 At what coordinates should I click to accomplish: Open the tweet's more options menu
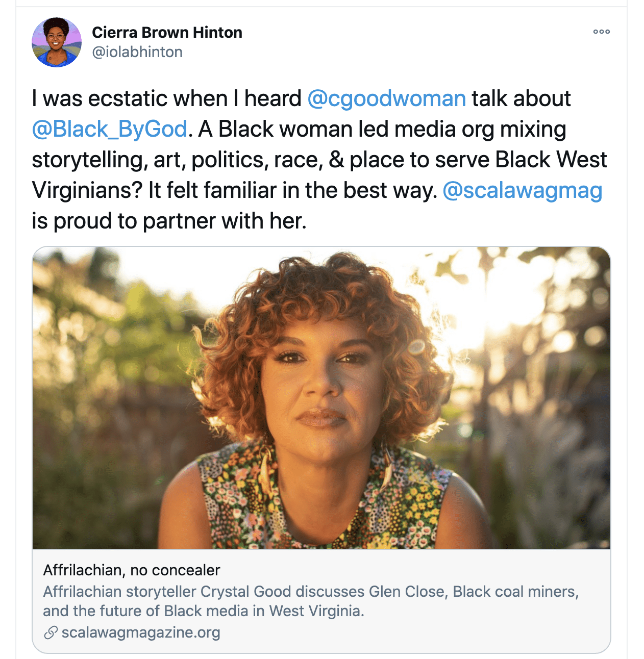[601, 32]
